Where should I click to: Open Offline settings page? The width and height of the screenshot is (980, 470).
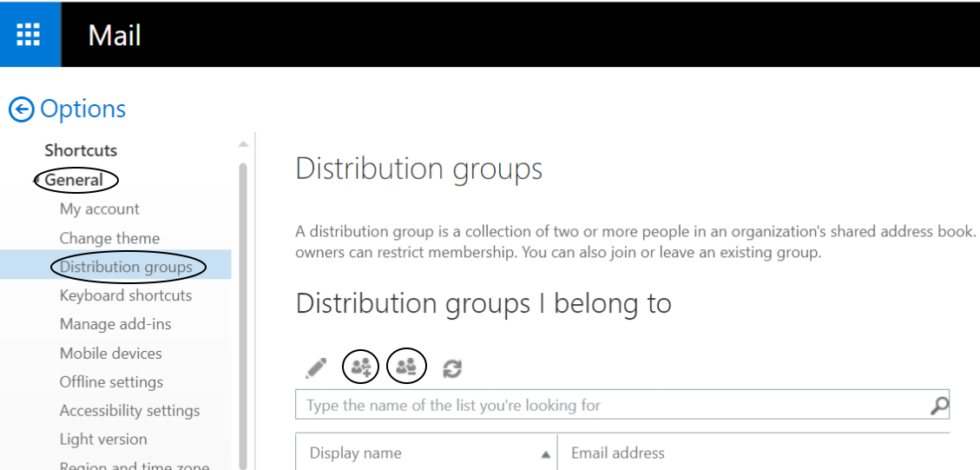[111, 382]
